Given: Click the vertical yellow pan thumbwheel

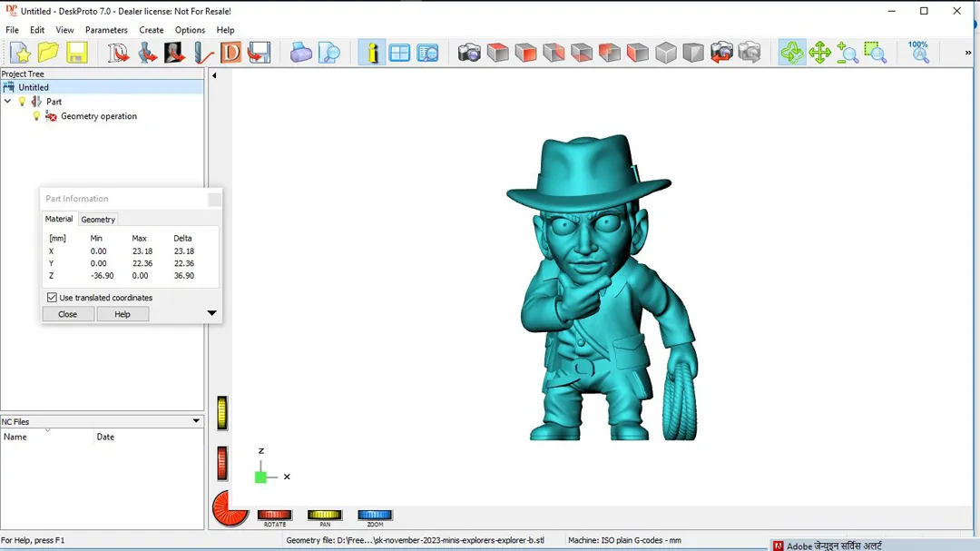Looking at the screenshot, I should tap(222, 413).
